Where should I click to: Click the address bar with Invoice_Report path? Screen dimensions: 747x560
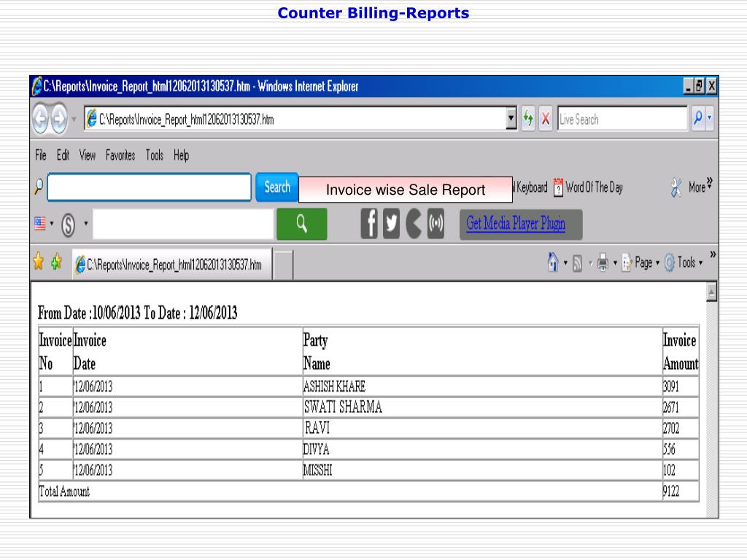295,119
